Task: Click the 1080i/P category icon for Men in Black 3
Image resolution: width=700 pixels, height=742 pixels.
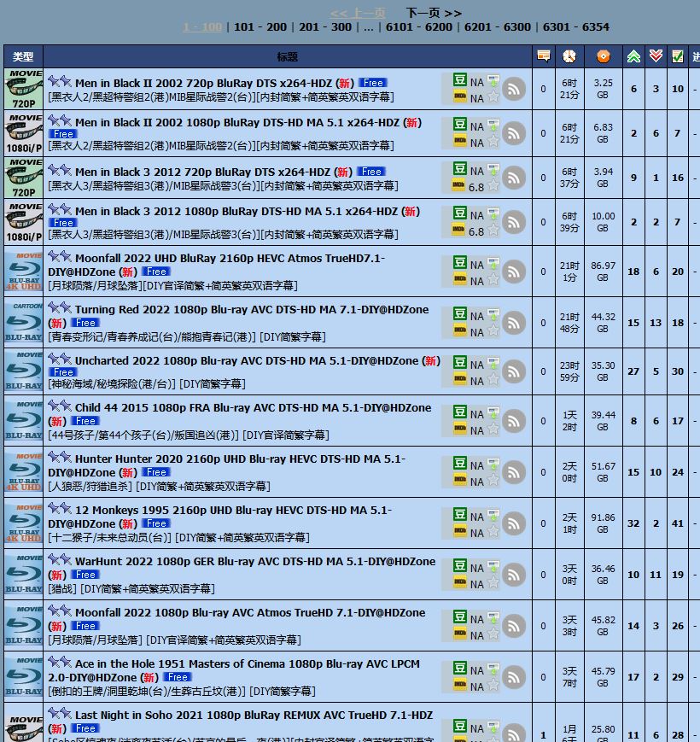Action: point(23,222)
